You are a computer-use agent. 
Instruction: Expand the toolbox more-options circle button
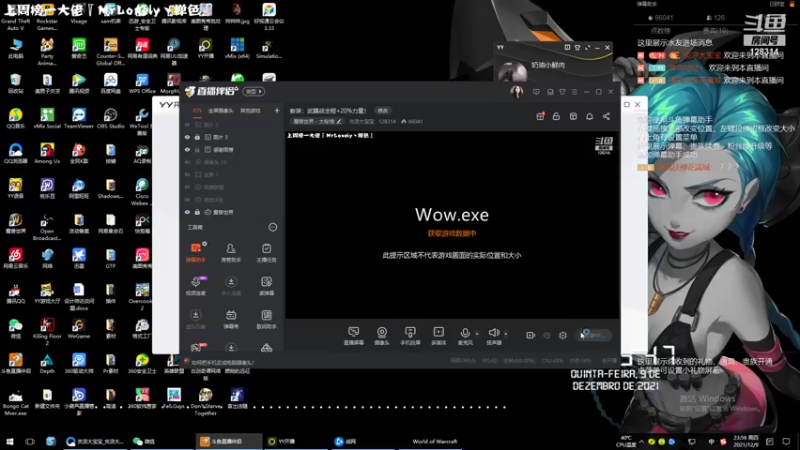coord(272,227)
